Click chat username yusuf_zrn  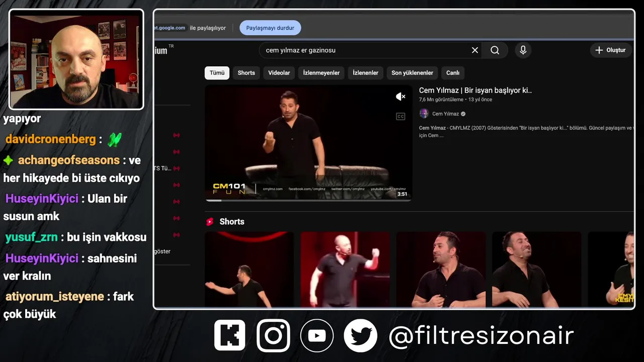pyautogui.click(x=31, y=237)
